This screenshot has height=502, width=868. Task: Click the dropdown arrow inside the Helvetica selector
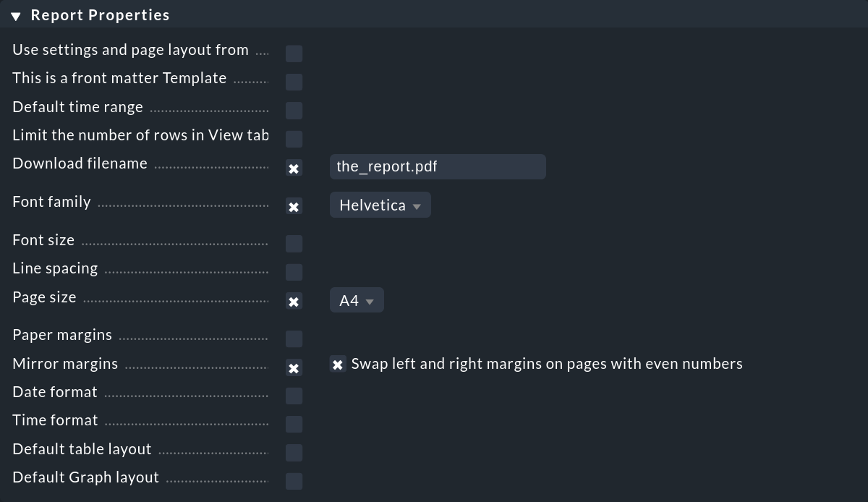tap(417, 205)
